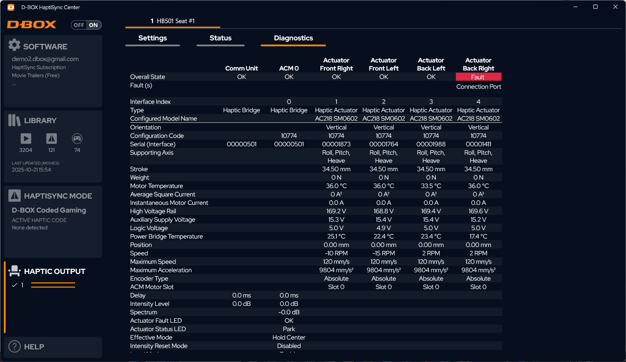Click the 169.2 V high voltage value
626x362 pixels.
pyautogui.click(x=336, y=211)
